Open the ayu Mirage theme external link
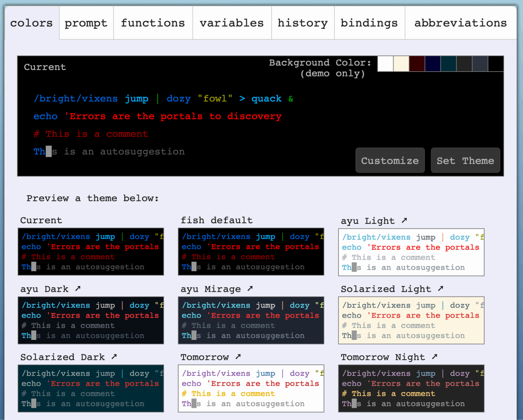523x420 pixels. 250,289
